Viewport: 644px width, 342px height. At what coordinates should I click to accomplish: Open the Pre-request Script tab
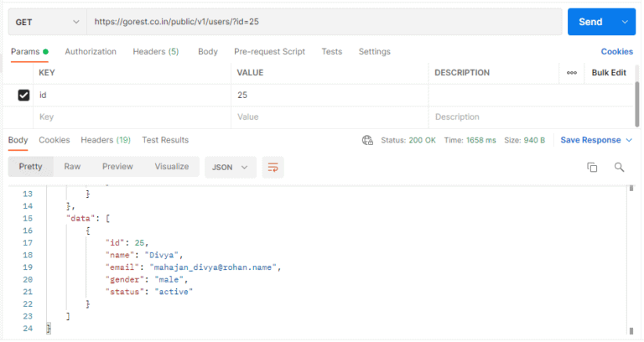click(269, 51)
